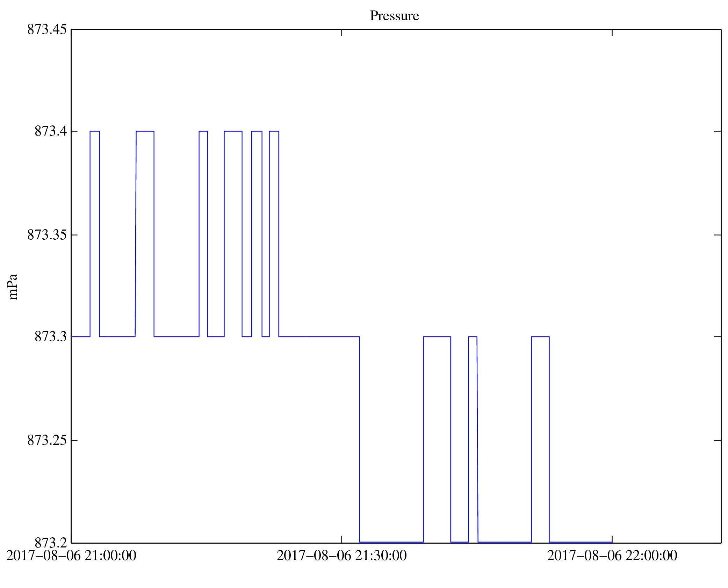
Task: Click y-axis value 873.3
Action: click(x=50, y=336)
